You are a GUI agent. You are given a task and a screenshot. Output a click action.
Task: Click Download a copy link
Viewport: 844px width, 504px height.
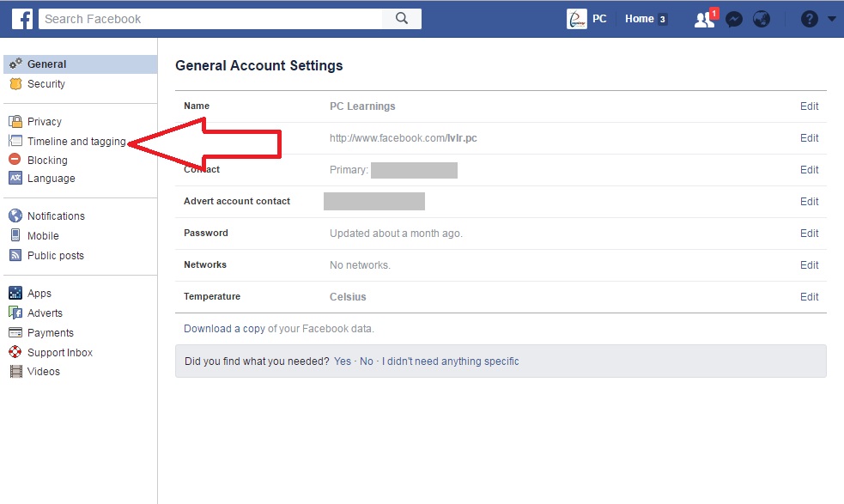click(x=224, y=329)
